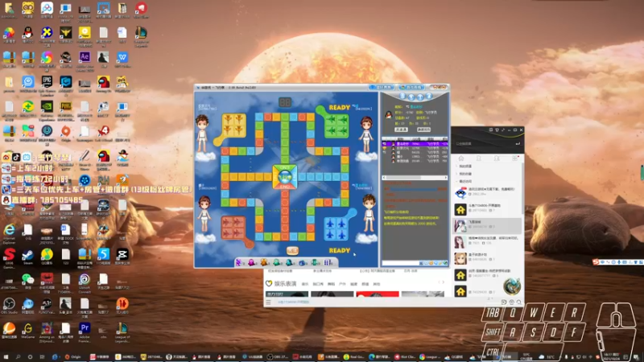Click the orange start button below the board
This screenshot has height=362, width=644.
[x=292, y=250]
